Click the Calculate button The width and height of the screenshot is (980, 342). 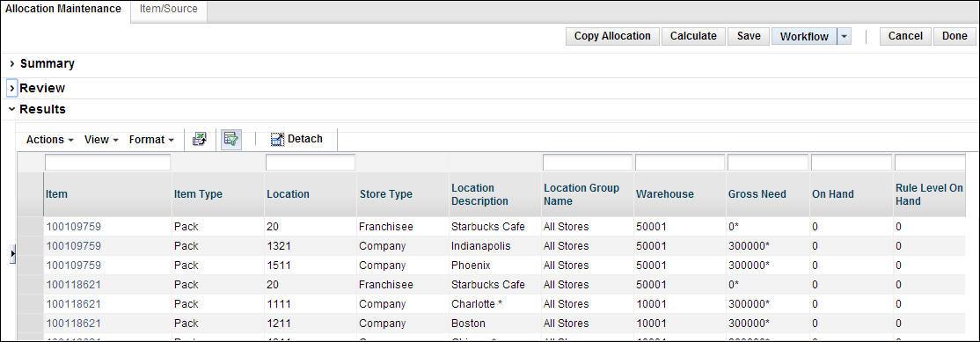tap(693, 36)
